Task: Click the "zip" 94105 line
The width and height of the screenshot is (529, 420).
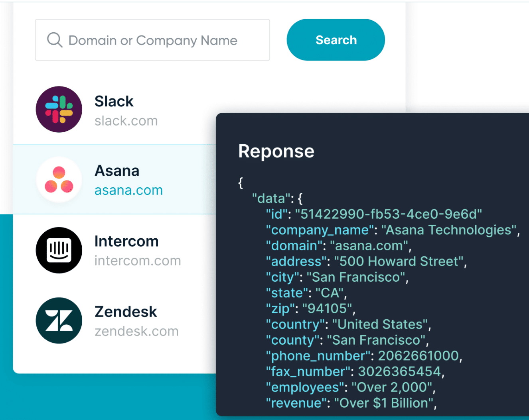Action: (x=310, y=309)
